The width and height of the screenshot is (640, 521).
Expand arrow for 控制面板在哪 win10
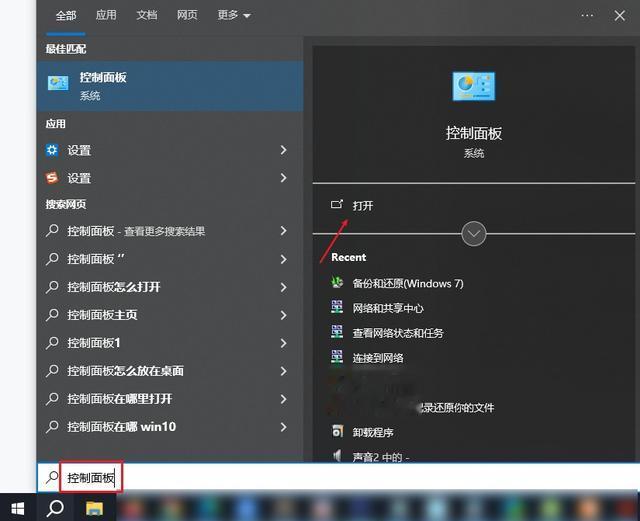(284, 427)
